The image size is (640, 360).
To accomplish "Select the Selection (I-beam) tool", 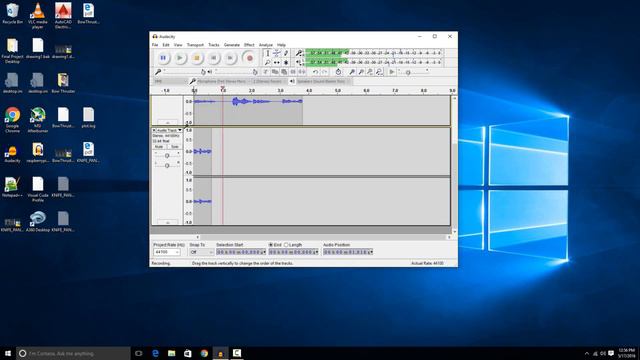I will point(267,53).
